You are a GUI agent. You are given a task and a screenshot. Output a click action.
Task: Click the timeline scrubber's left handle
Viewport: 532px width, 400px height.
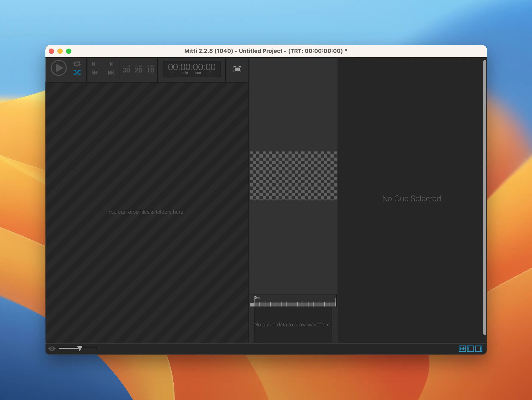[x=252, y=304]
